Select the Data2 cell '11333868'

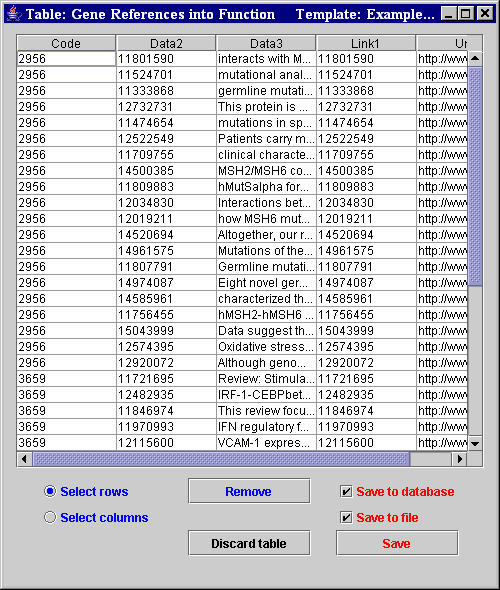pos(166,91)
